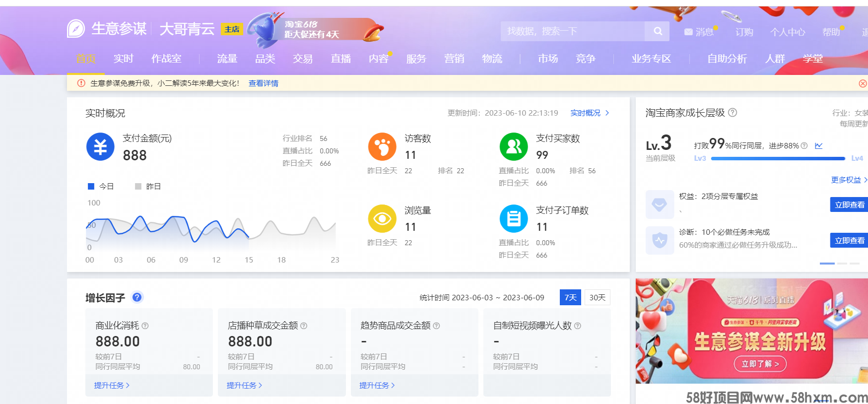Click the search magnifier button
This screenshot has width=868, height=404.
tap(658, 31)
